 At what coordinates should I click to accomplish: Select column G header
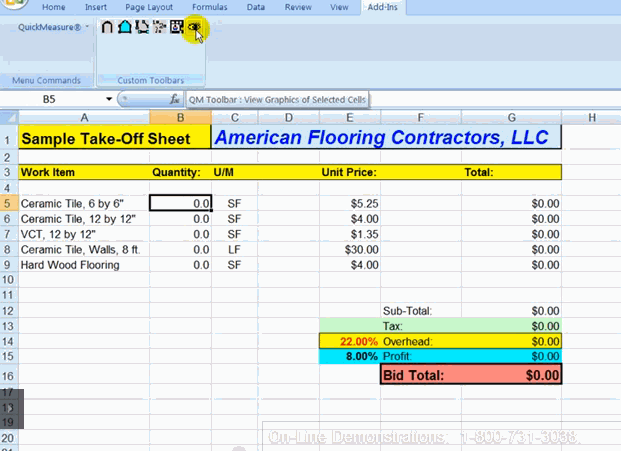pos(511,118)
